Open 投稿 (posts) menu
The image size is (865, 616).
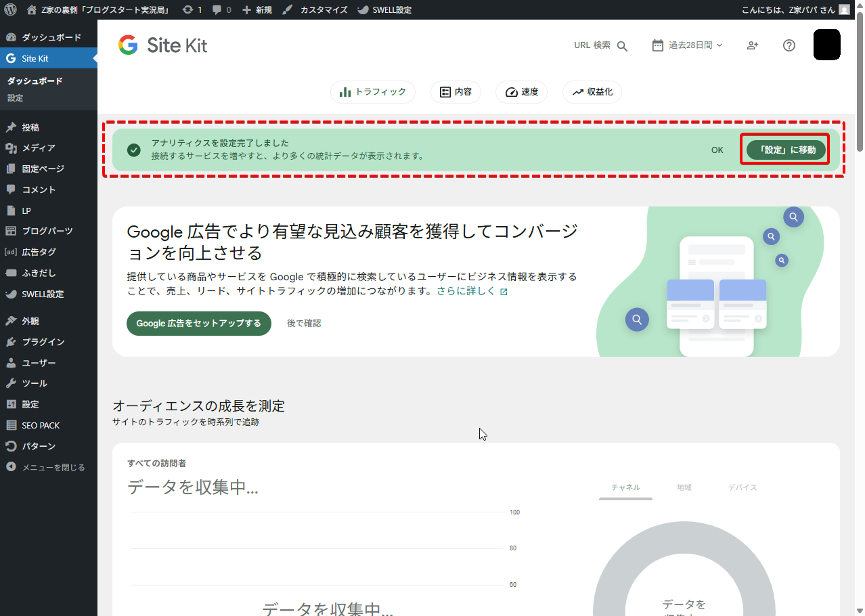[49, 127]
